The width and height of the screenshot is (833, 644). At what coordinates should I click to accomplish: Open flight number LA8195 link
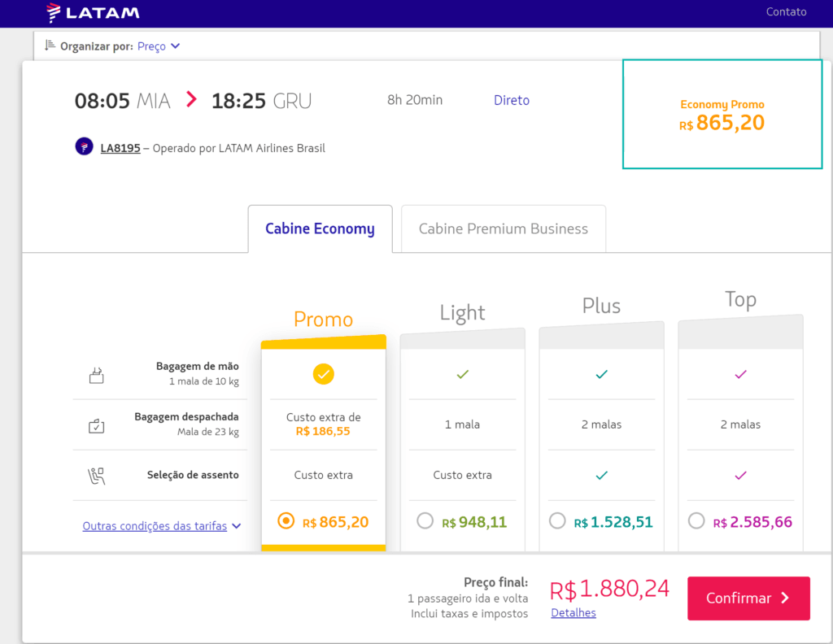pos(120,148)
